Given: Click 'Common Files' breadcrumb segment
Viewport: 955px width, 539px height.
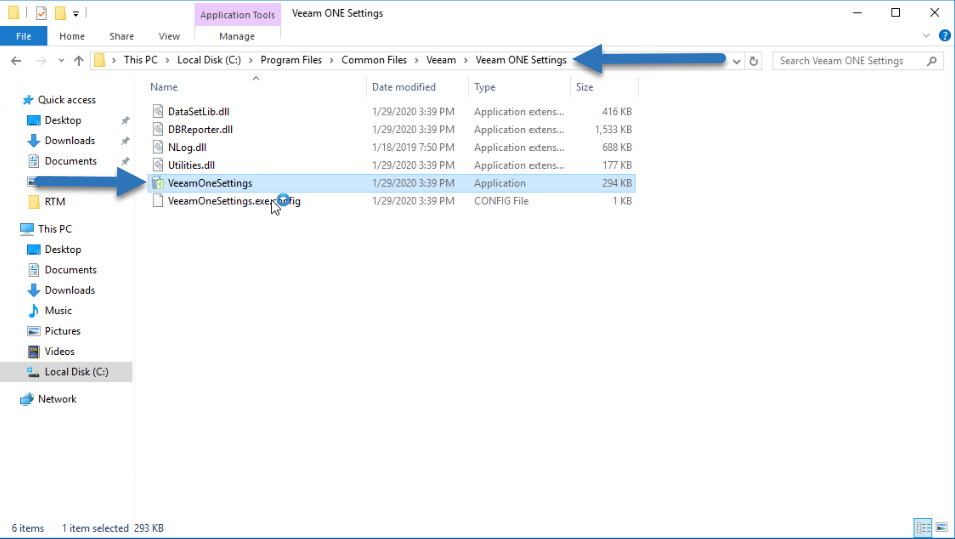Looking at the screenshot, I should pos(374,60).
